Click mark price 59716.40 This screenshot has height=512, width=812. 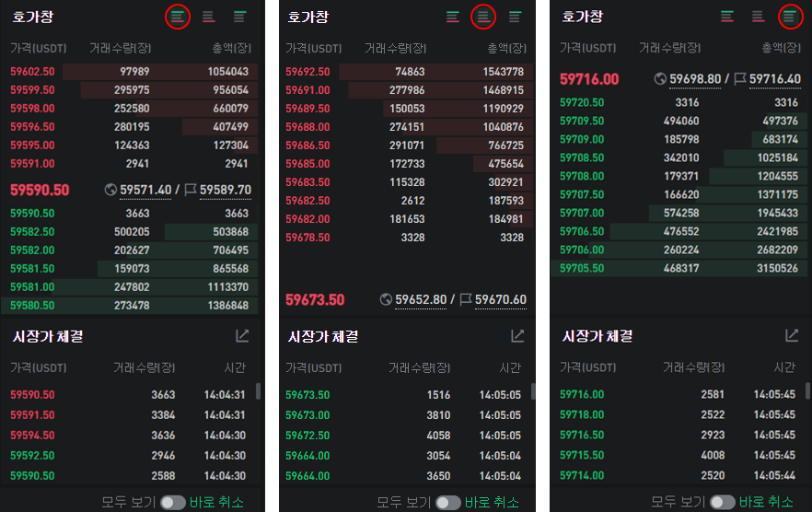(775, 79)
